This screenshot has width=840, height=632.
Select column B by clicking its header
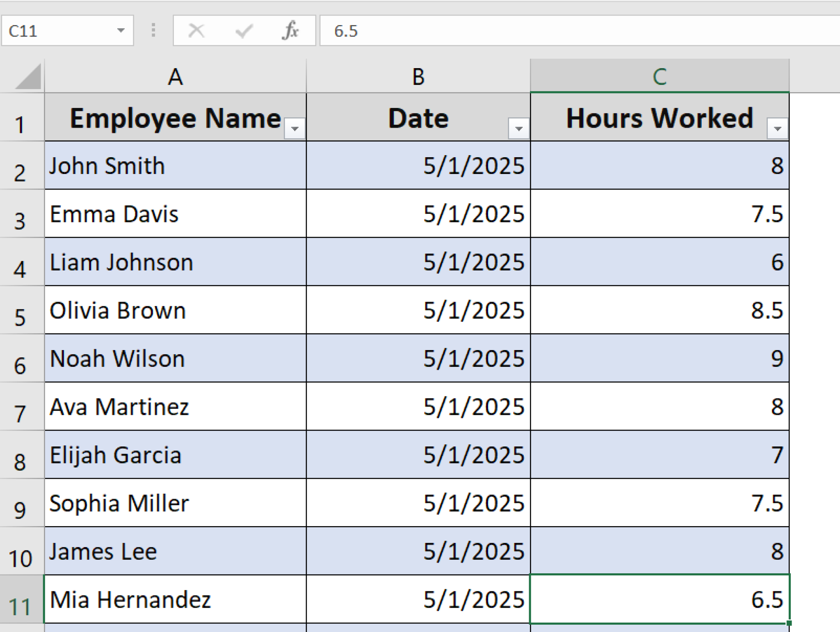tap(418, 76)
